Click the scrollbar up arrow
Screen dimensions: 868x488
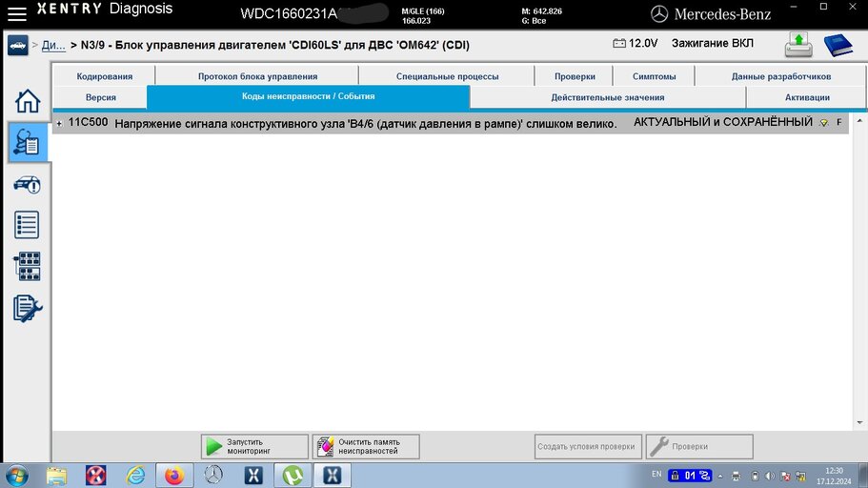click(x=859, y=121)
